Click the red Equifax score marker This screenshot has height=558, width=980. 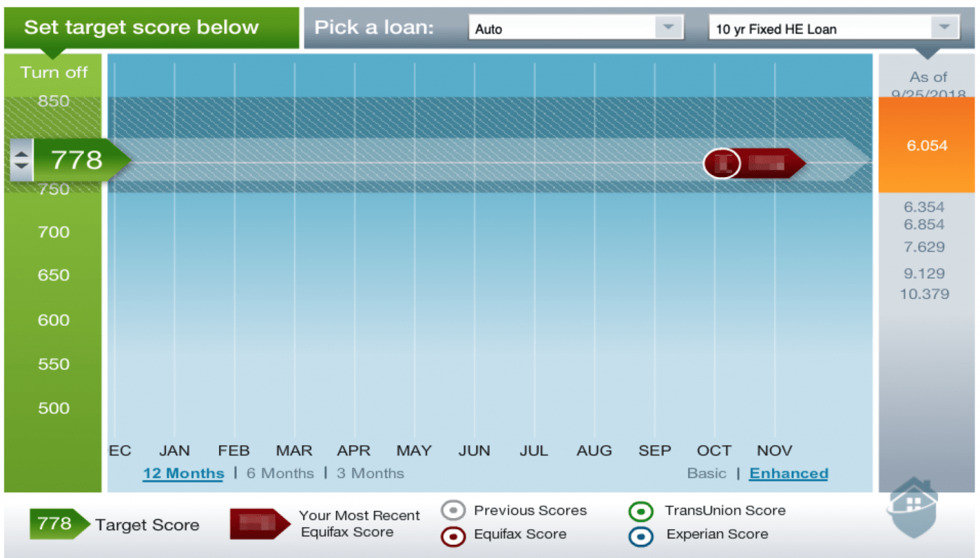[755, 164]
